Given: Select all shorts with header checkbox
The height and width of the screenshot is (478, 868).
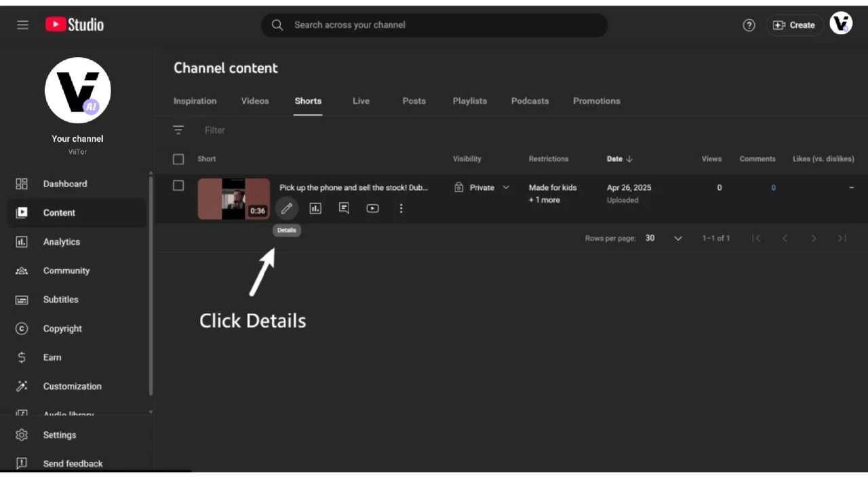Looking at the screenshot, I should (178, 159).
